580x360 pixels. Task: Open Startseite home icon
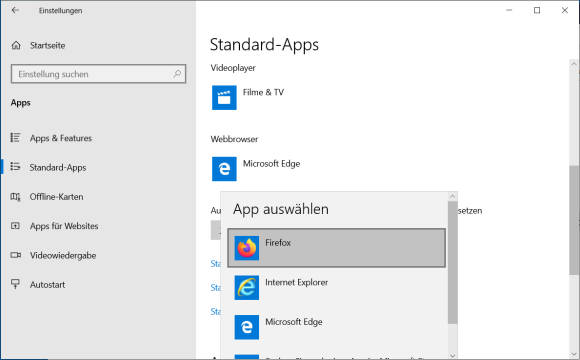[x=16, y=46]
